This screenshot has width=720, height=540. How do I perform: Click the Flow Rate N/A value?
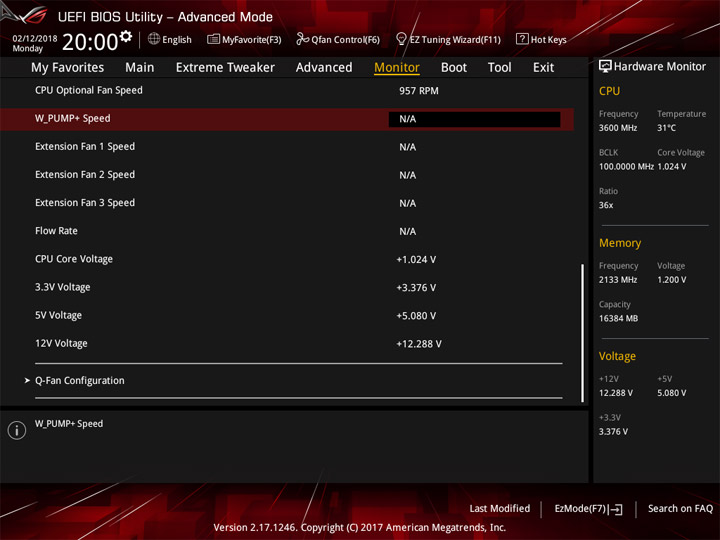point(408,231)
